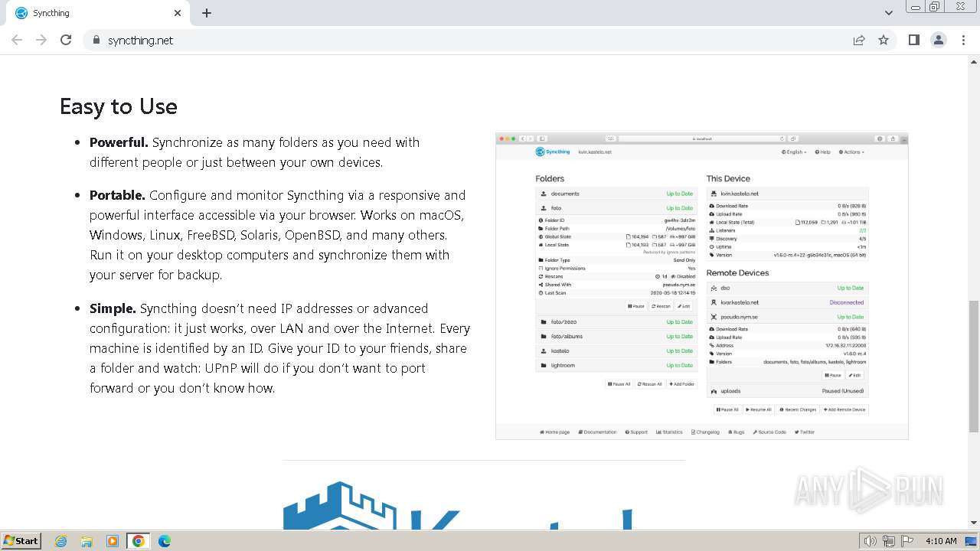The width and height of the screenshot is (980, 551).
Task: Bookmark this page with the star icon
Action: click(x=884, y=40)
